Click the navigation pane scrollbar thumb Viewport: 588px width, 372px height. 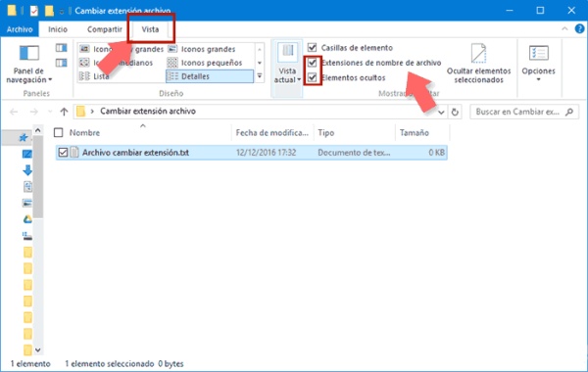(37, 177)
